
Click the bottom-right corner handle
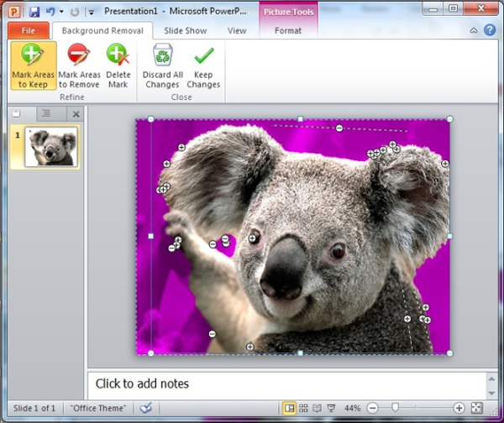449,353
